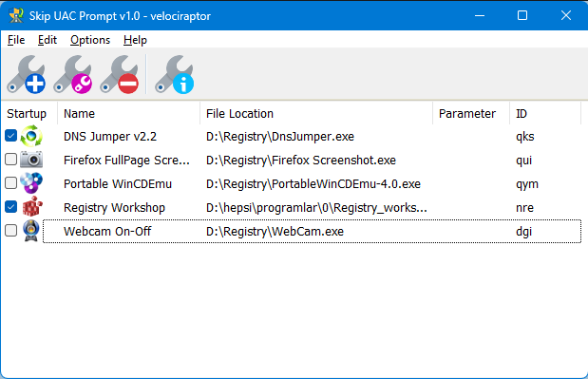Open the Help menu
This screenshot has height=379, width=588.
point(136,40)
